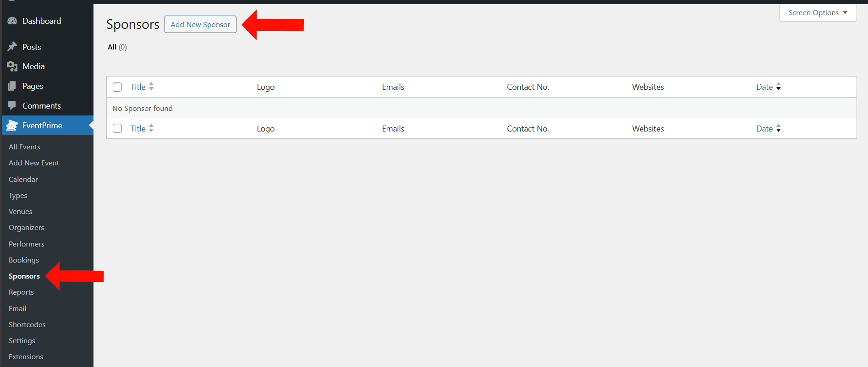Go to All Events submenu
Viewport: 868px width, 367px height.
pos(24,147)
